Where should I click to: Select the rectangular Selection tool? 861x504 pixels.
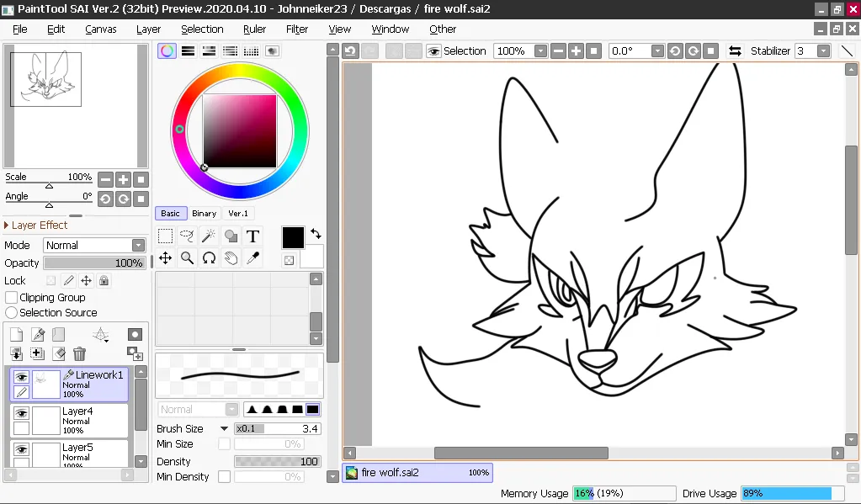tap(165, 236)
